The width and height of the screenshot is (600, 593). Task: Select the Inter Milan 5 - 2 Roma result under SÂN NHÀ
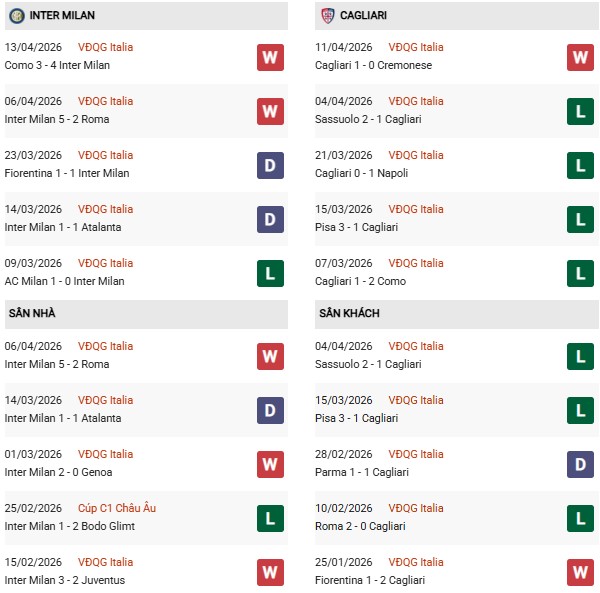(x=57, y=364)
